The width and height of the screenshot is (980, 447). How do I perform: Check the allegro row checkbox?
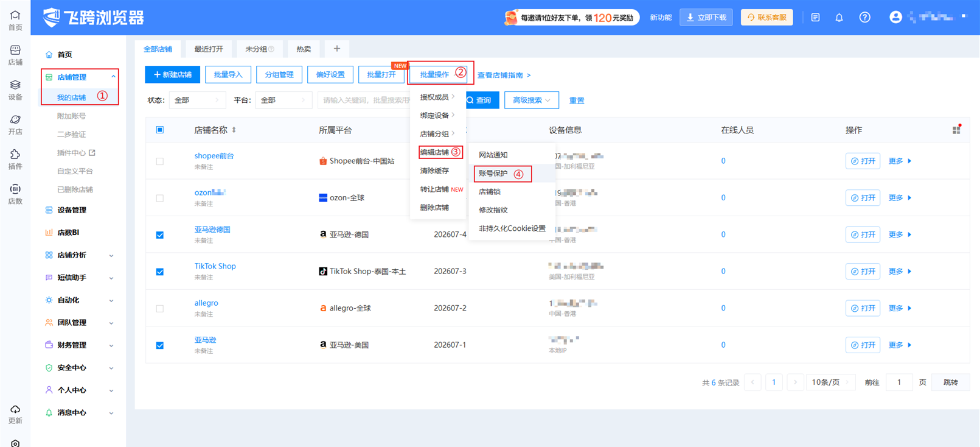[x=160, y=309]
